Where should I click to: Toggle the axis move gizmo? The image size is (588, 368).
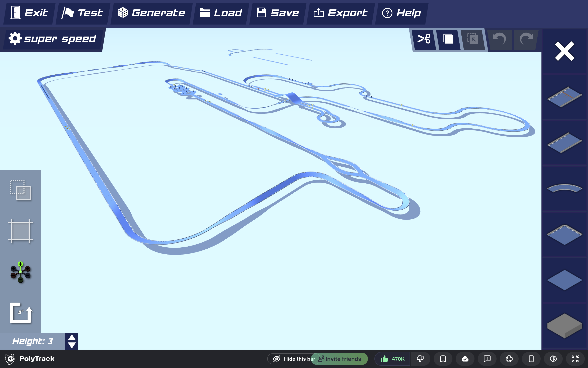20,272
